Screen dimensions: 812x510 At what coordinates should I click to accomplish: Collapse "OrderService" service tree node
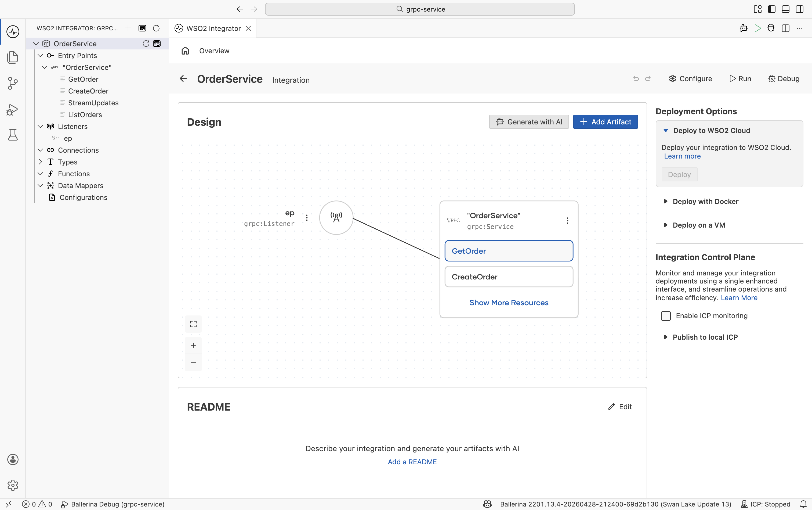45,67
